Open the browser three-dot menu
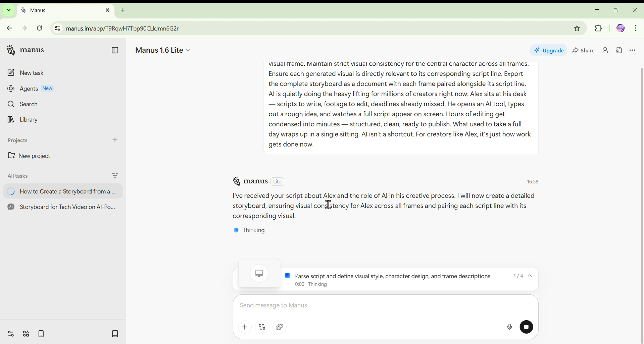The height and width of the screenshot is (344, 644). [x=636, y=28]
